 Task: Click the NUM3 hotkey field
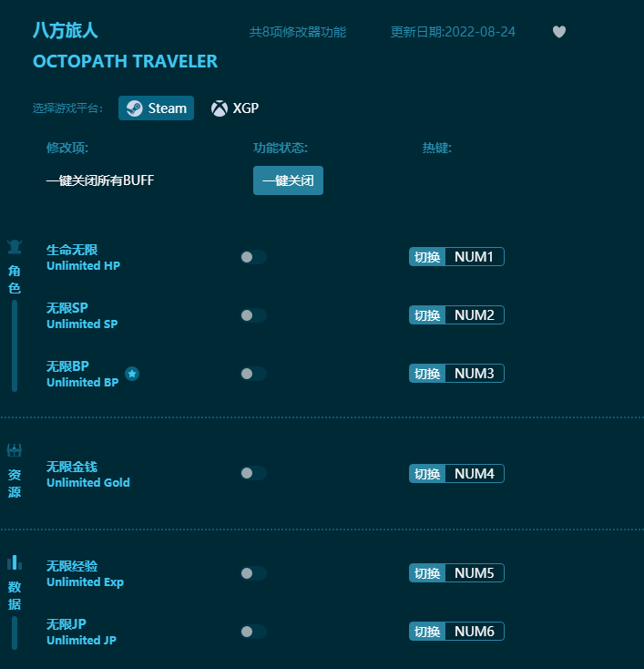click(475, 374)
